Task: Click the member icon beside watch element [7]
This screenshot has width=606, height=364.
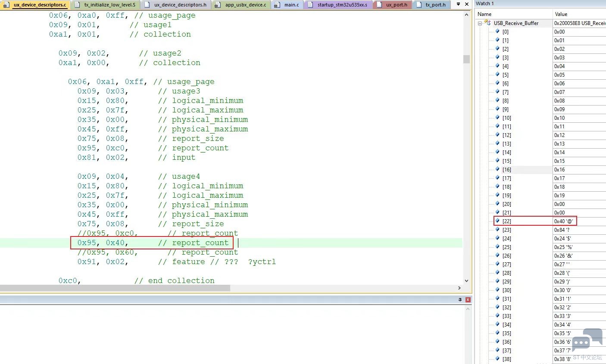Action: [497, 91]
